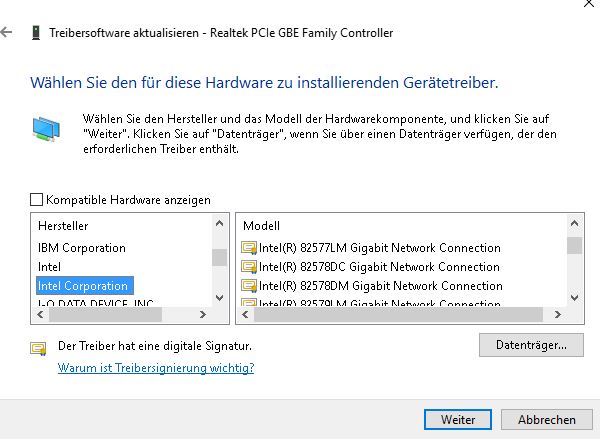
Task: Click the network computers icon
Action: click(46, 129)
